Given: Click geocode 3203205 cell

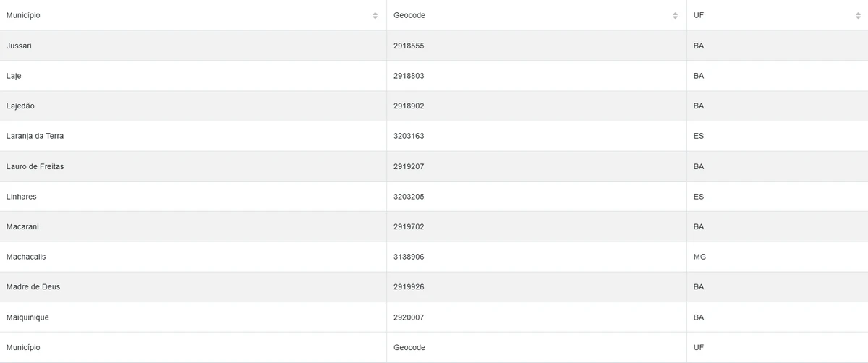Looking at the screenshot, I should [409, 197].
